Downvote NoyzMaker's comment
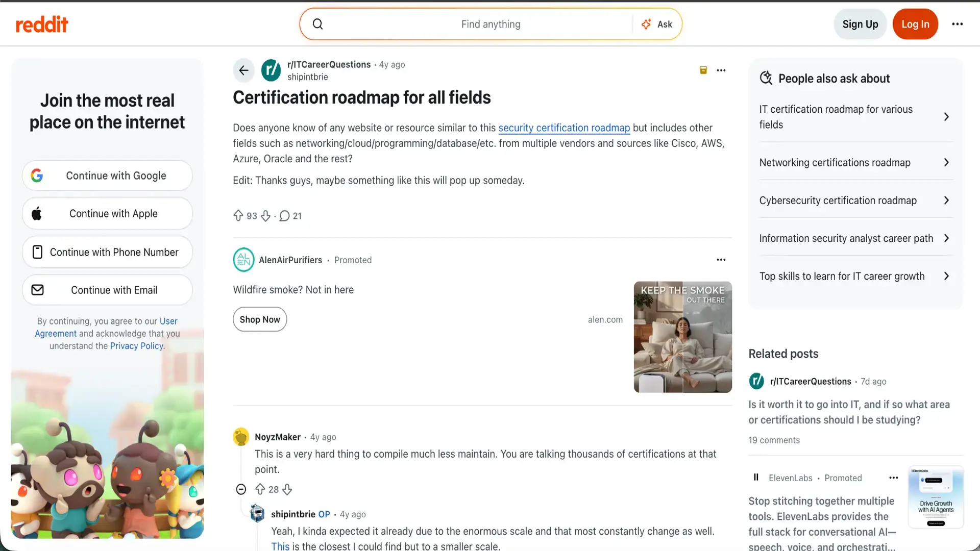This screenshot has width=980, height=551. (x=287, y=489)
